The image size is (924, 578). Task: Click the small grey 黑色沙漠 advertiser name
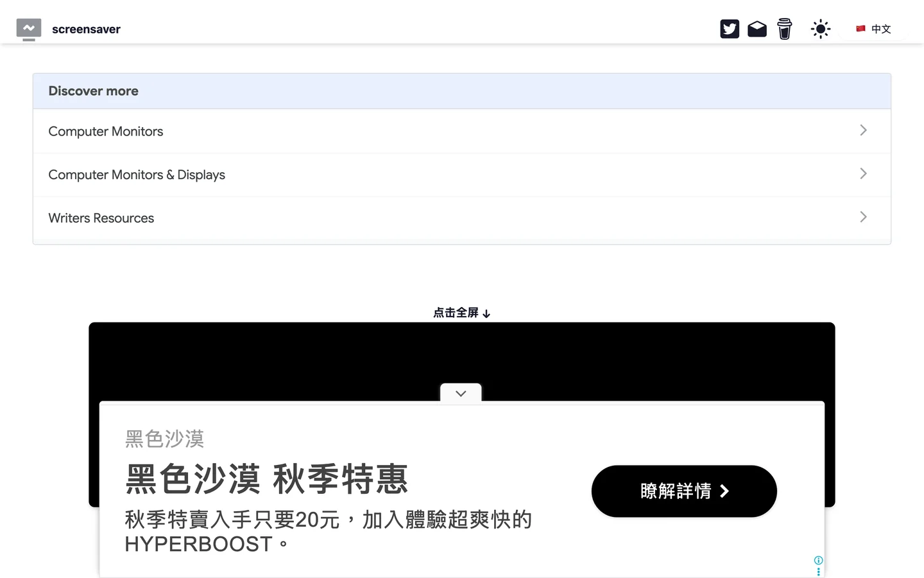coord(165,439)
